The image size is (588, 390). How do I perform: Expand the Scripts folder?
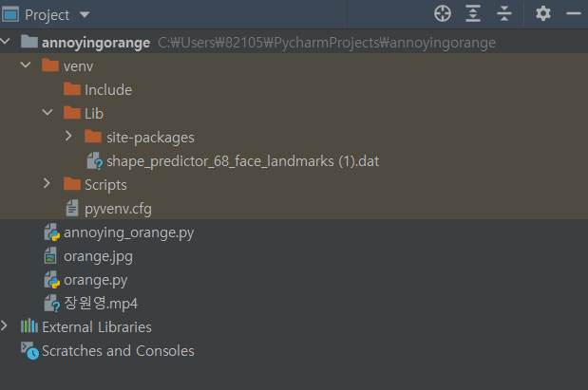[x=47, y=185]
